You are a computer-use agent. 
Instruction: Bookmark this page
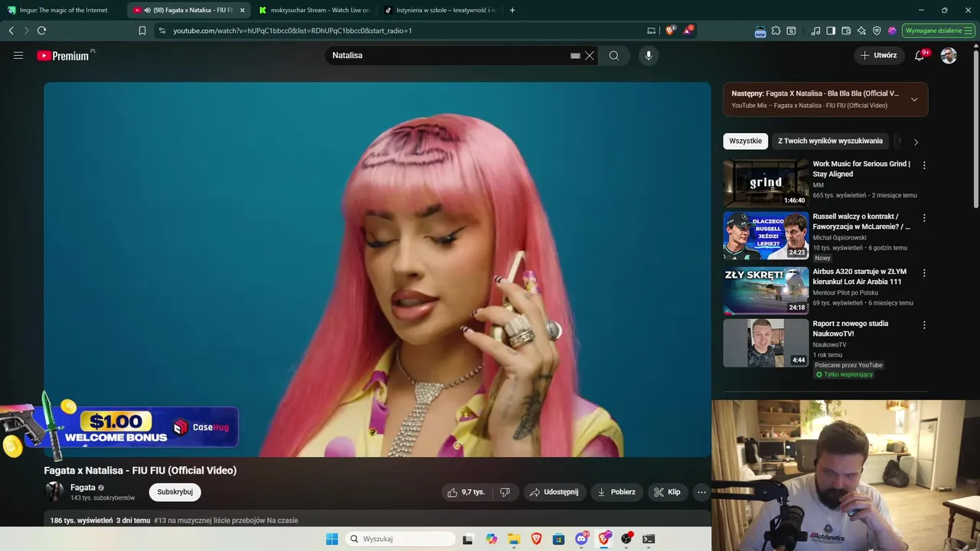click(142, 31)
